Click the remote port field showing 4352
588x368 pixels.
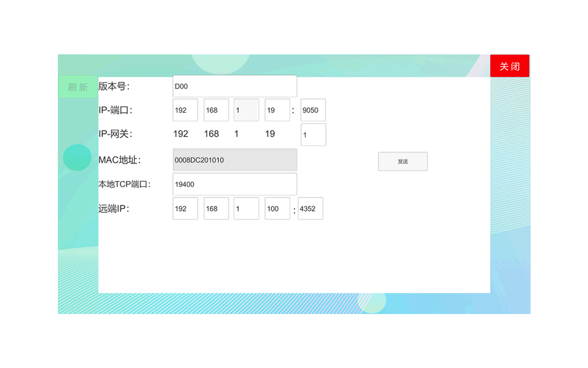pyautogui.click(x=310, y=209)
